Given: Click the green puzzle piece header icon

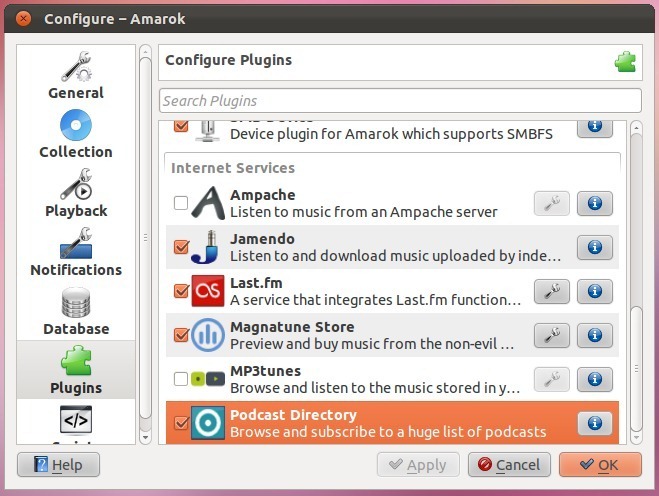Looking at the screenshot, I should [x=625, y=62].
